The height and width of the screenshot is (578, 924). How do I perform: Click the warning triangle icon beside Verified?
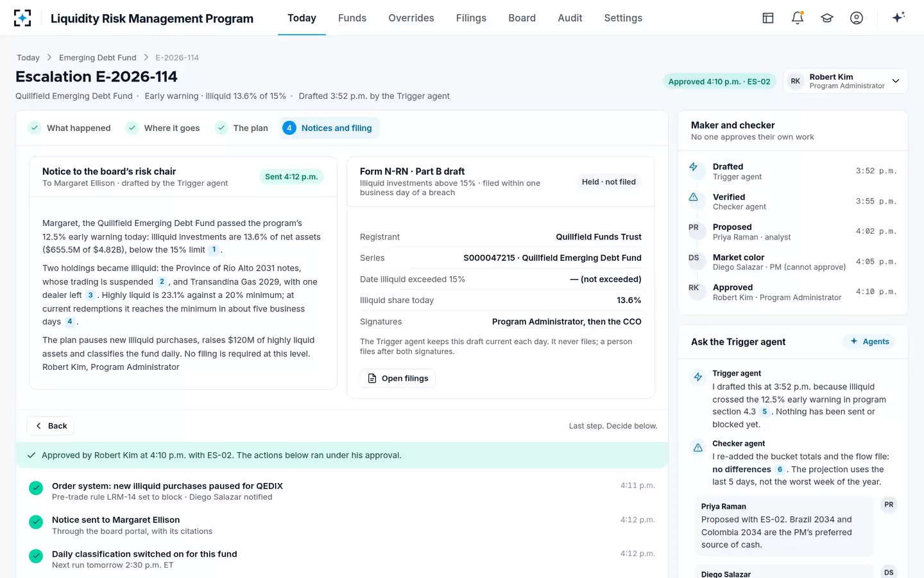coord(694,197)
